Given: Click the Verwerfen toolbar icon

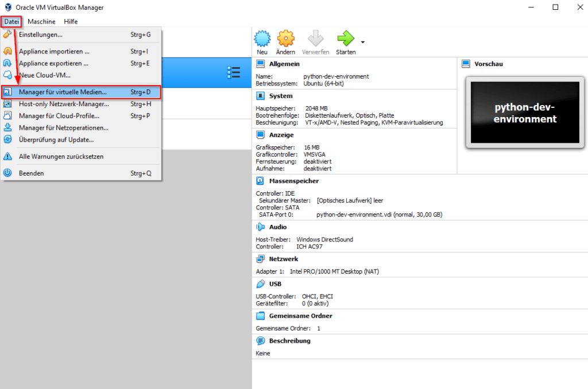Looking at the screenshot, I should (x=315, y=40).
